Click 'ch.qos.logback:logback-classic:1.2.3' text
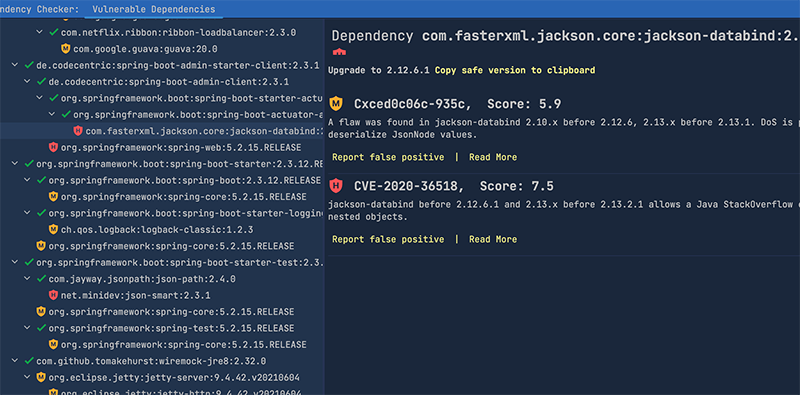 pyautogui.click(x=157, y=229)
